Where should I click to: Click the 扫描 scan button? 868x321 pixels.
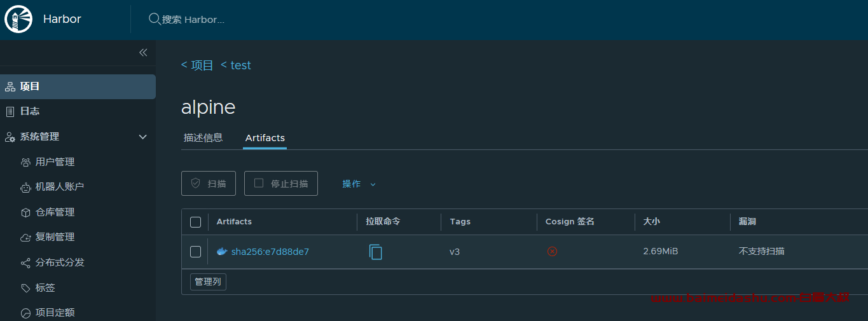tap(209, 183)
